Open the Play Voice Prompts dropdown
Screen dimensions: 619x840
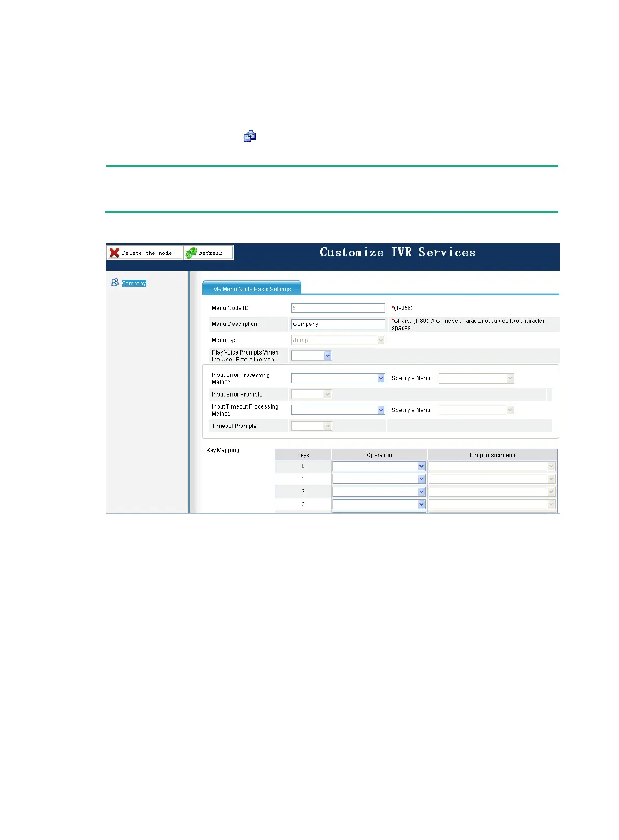pyautogui.click(x=312, y=356)
